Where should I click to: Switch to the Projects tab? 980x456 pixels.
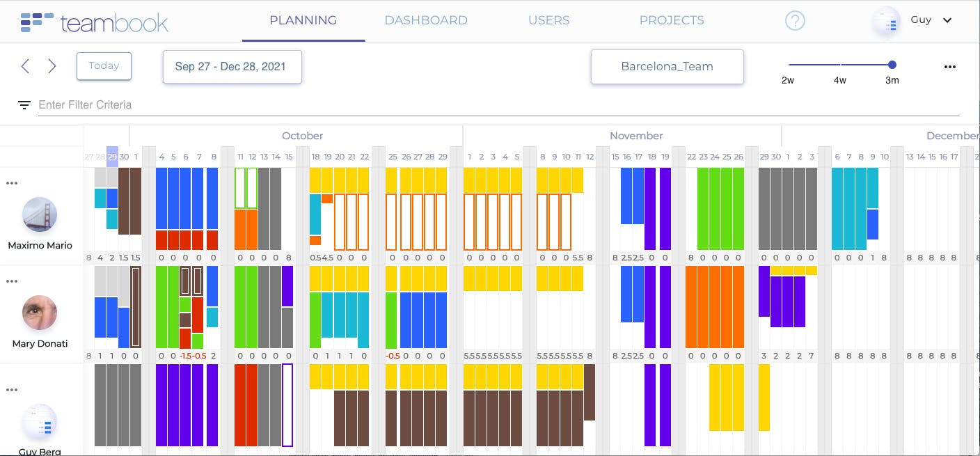tap(672, 20)
